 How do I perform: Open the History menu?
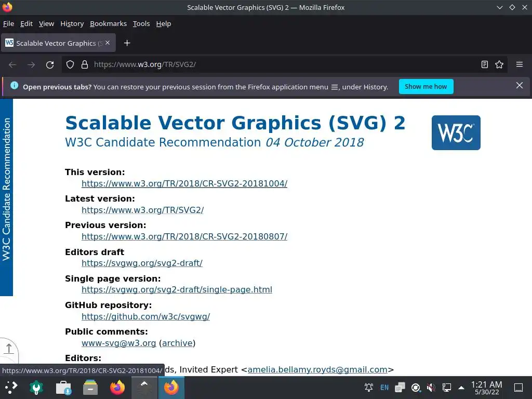72,24
